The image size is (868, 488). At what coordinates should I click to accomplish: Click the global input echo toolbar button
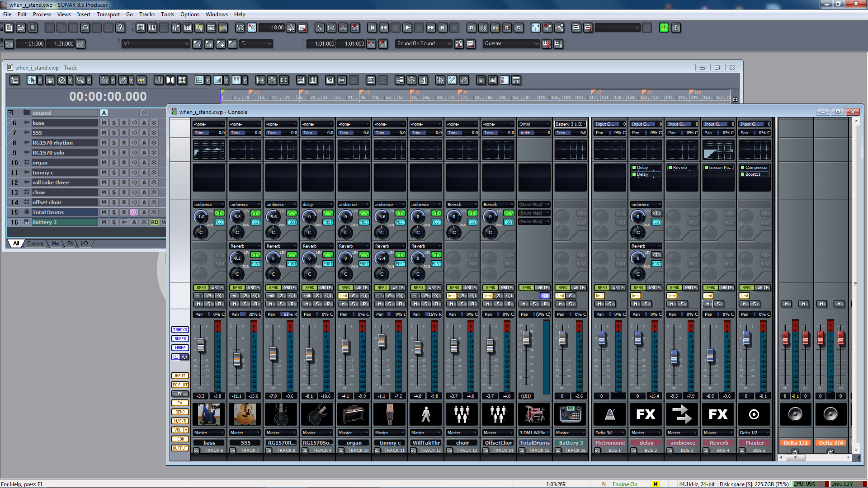tap(483, 28)
